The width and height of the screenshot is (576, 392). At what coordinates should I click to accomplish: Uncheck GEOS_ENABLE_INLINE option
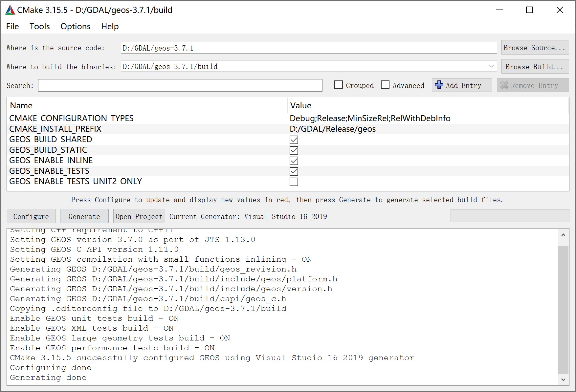point(294,161)
